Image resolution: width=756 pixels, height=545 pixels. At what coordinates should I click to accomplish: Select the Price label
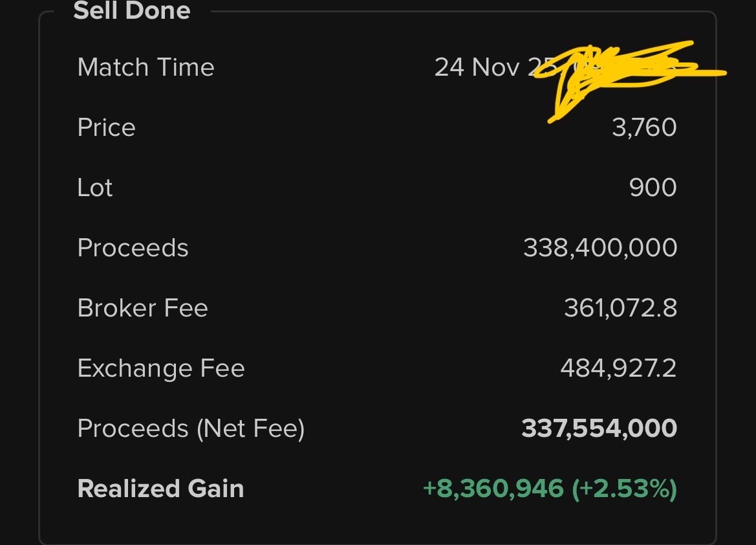point(107,128)
